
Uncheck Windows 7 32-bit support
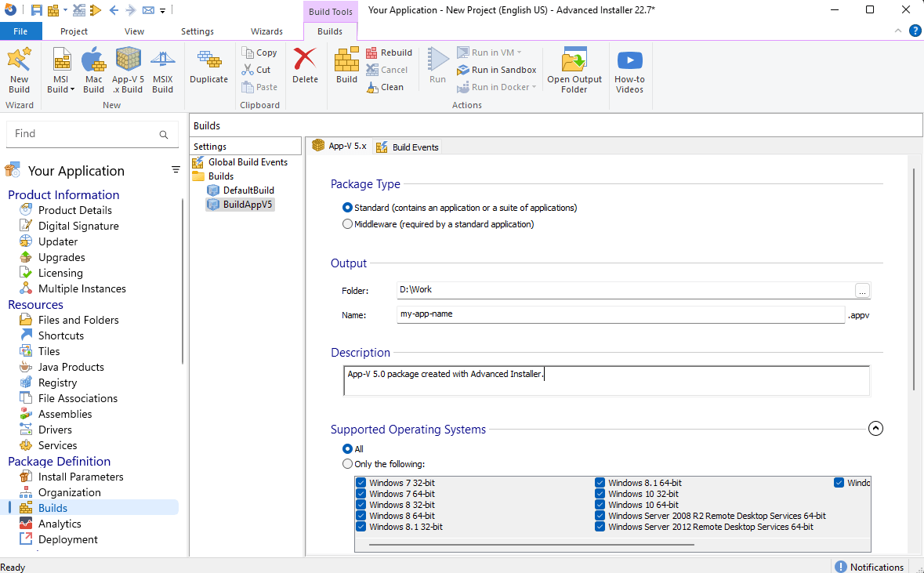click(361, 482)
